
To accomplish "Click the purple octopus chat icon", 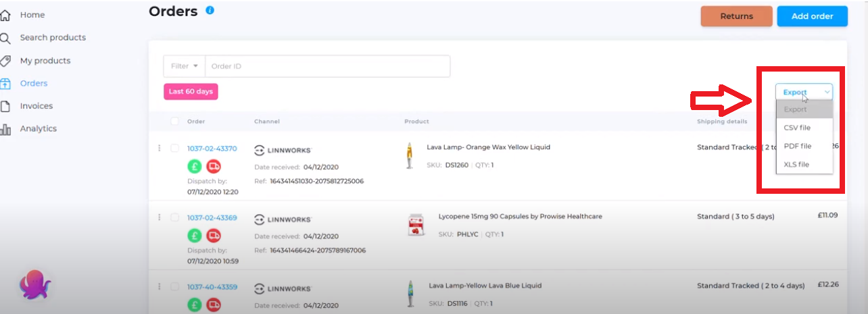I will point(34,286).
